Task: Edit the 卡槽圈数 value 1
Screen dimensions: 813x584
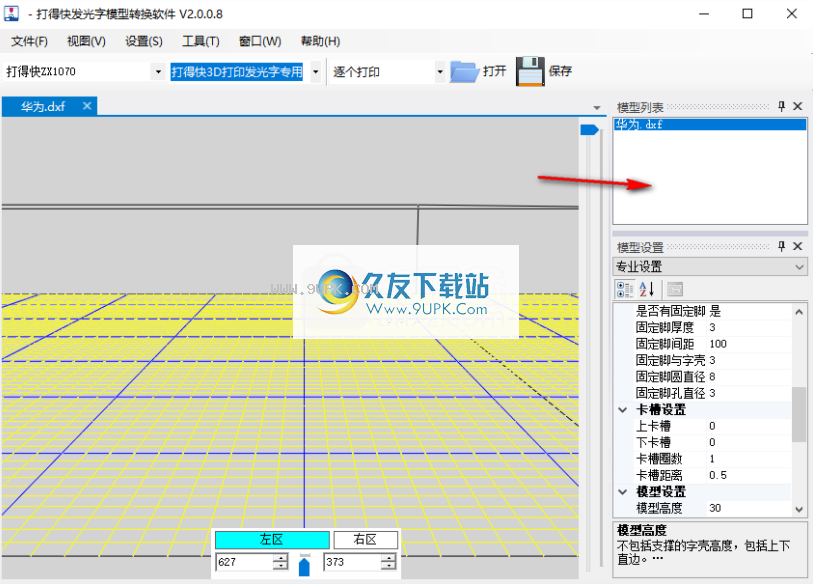Action: pyautogui.click(x=749, y=458)
